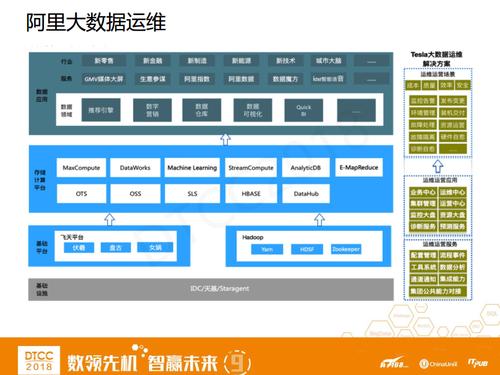Click the up arrow above the Hadoop box
This screenshot has height=375, width=500.
point(319,219)
